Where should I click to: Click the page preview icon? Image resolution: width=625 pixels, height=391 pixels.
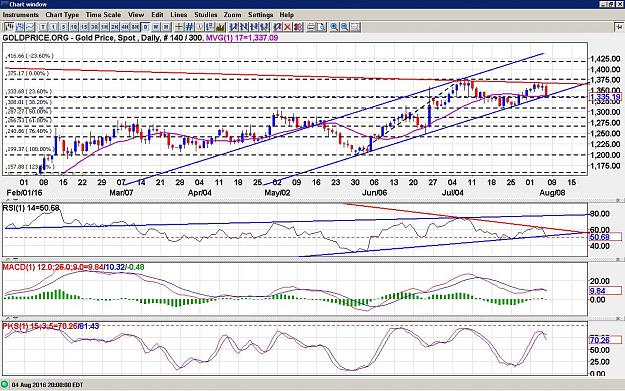click(322, 27)
